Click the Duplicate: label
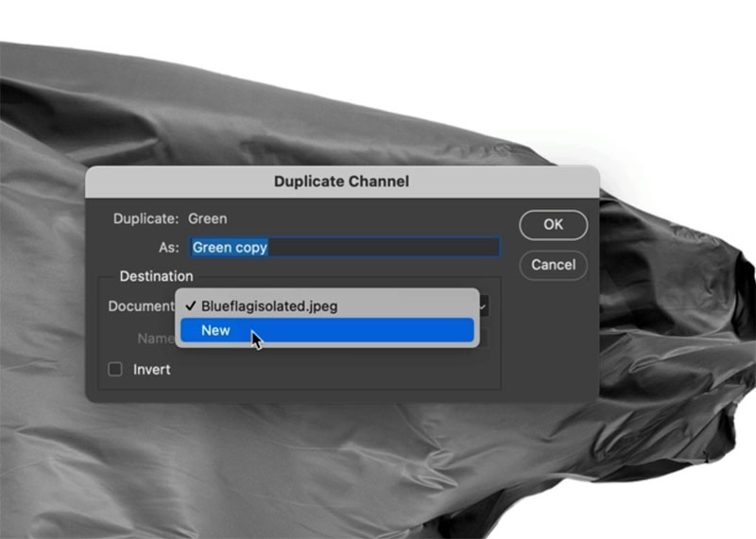 [x=146, y=218]
